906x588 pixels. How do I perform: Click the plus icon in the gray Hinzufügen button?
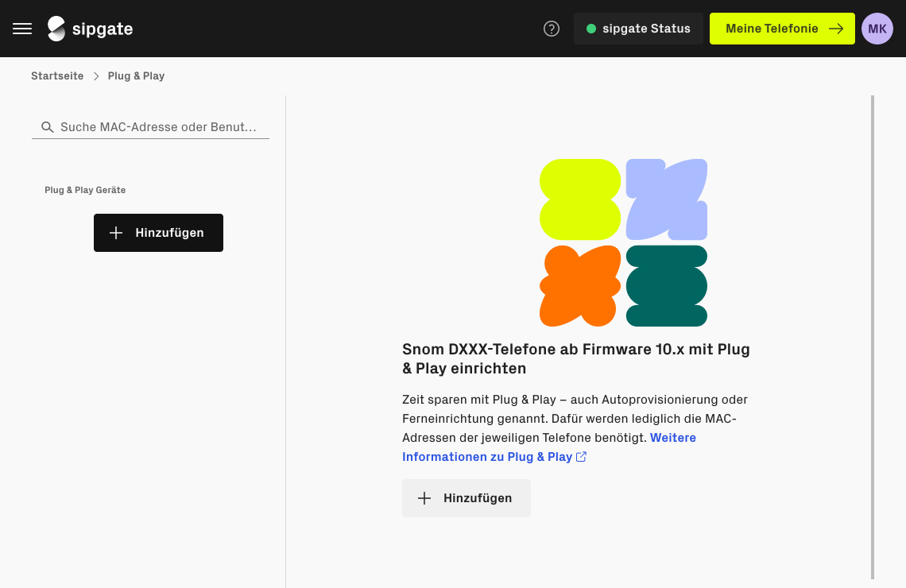coord(424,498)
